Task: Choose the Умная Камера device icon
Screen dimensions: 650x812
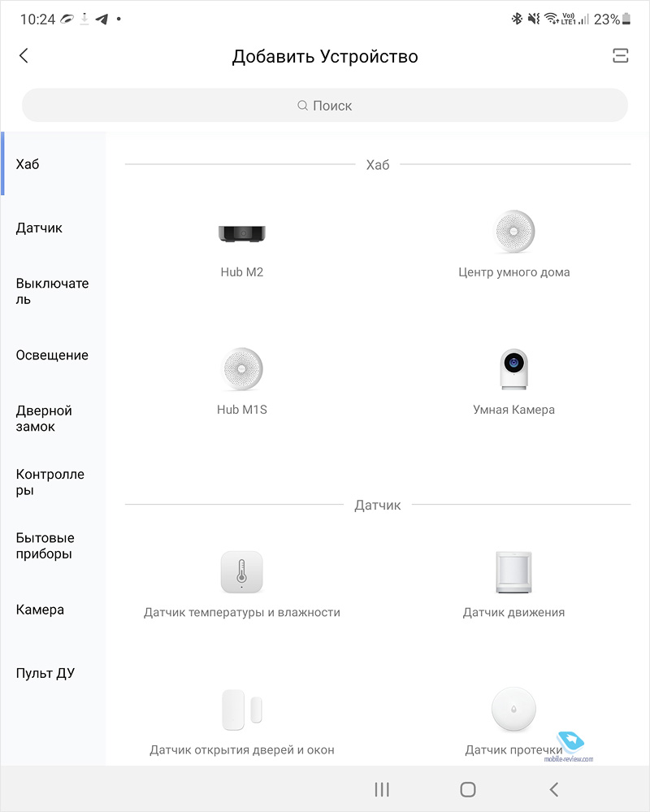Action: (513, 369)
